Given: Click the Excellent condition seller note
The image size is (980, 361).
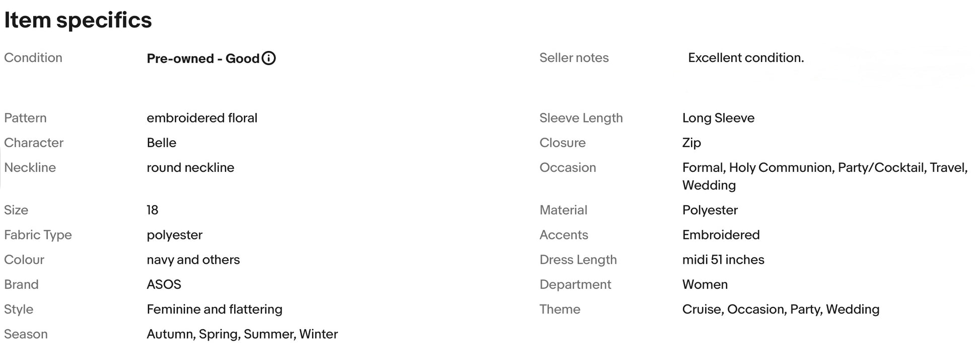Looking at the screenshot, I should pyautogui.click(x=745, y=58).
